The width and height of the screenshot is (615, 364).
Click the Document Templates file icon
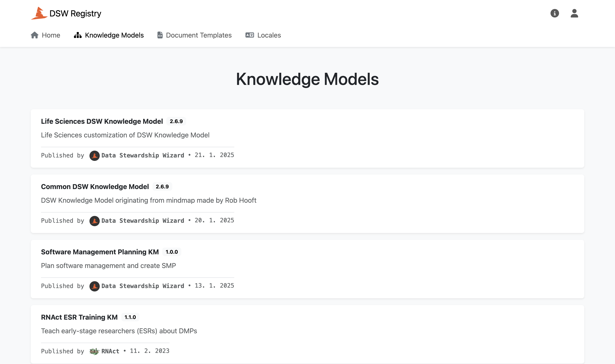click(160, 35)
